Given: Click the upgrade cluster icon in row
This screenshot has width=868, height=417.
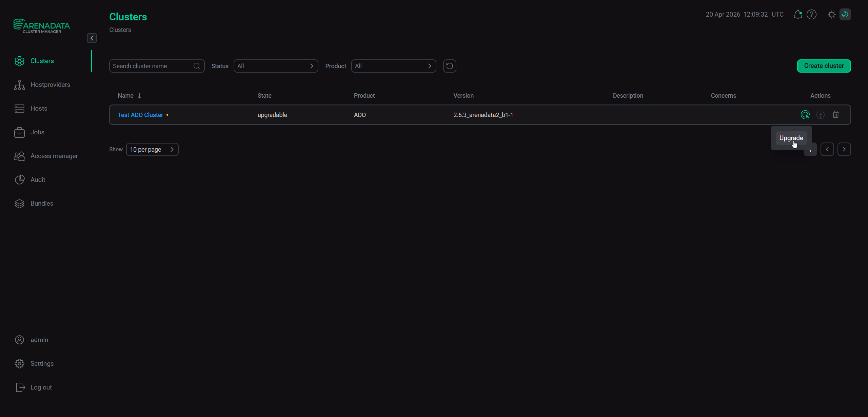Looking at the screenshot, I should pos(820,115).
